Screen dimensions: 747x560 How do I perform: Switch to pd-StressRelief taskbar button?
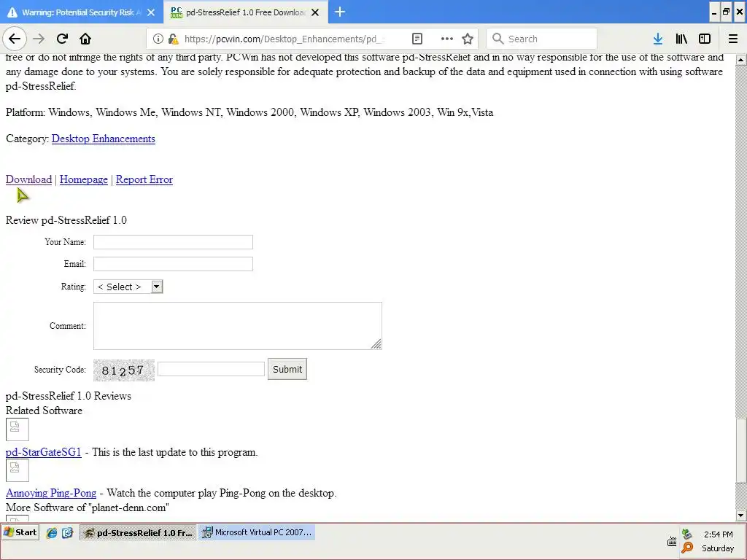138,533
